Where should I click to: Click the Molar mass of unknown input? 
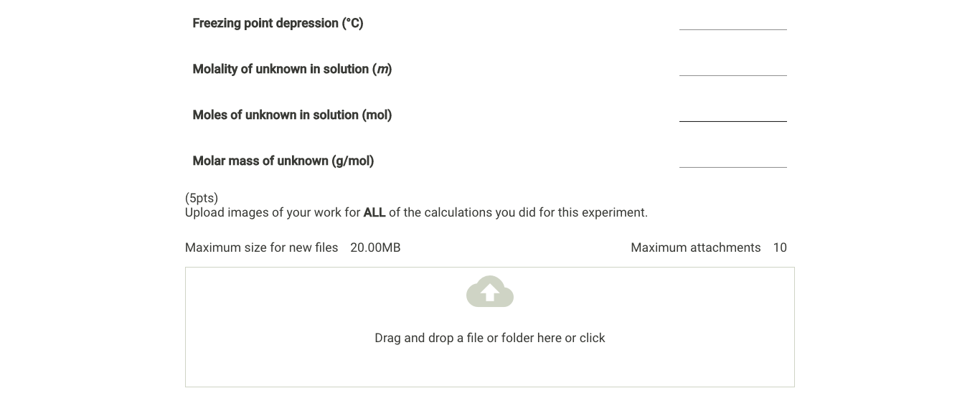tap(732, 159)
